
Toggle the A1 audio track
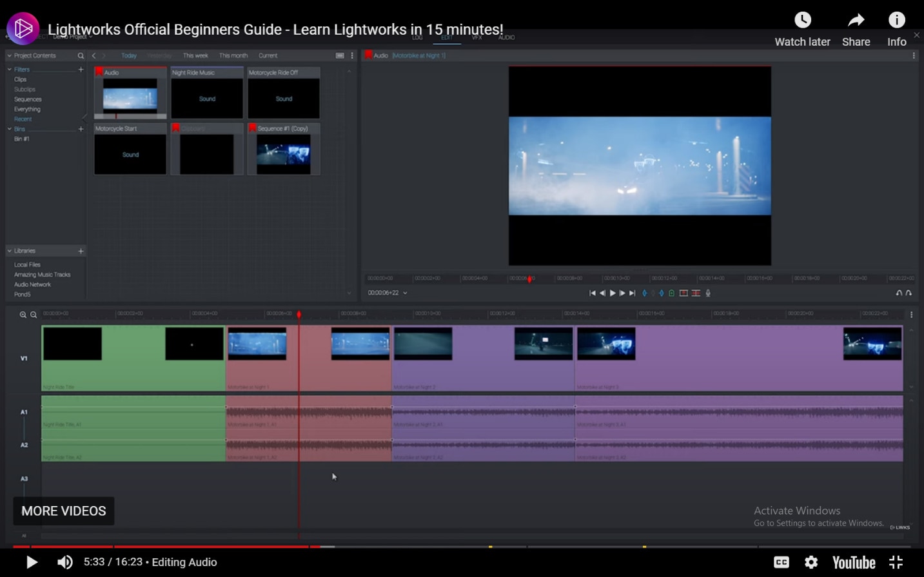point(24,412)
